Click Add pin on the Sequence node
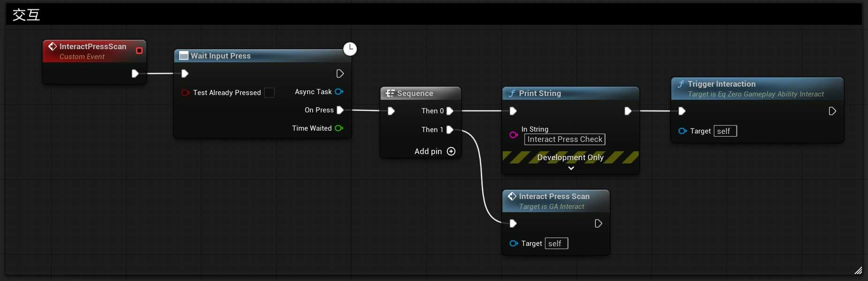 [x=451, y=151]
